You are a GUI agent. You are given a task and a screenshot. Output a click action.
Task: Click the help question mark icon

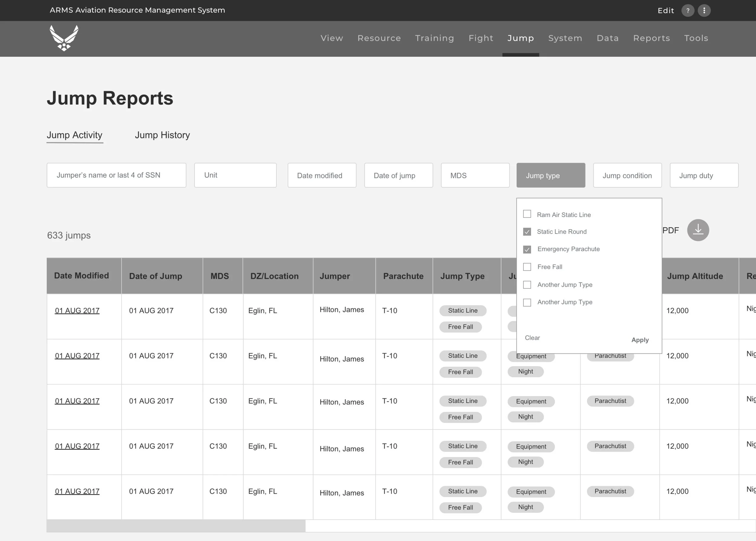[x=687, y=11]
